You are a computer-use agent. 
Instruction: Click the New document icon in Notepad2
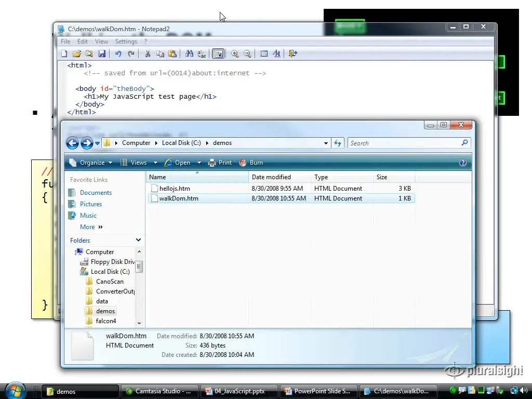tap(64, 54)
